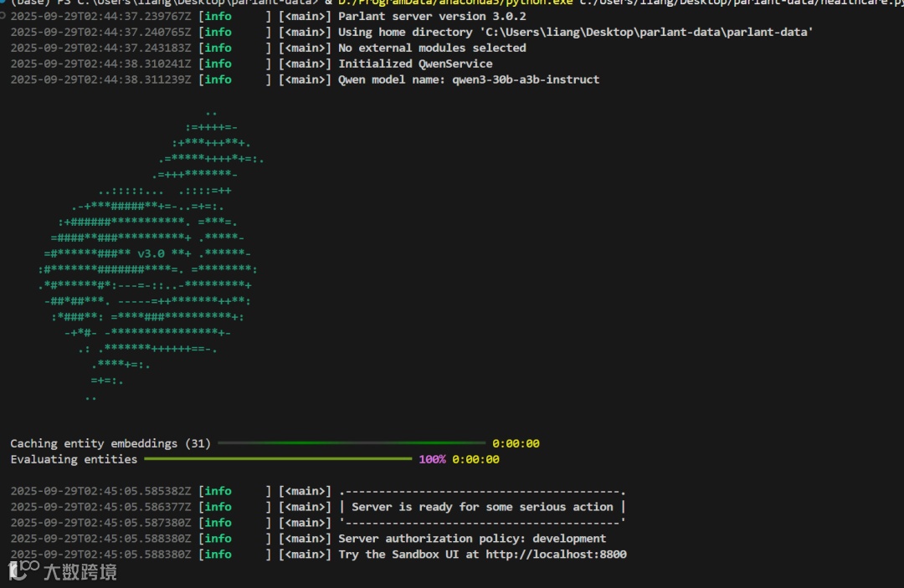Open the http://localhost:8800 Sandbox UI link
Viewport: 904px width, 588px height.
click(x=556, y=554)
